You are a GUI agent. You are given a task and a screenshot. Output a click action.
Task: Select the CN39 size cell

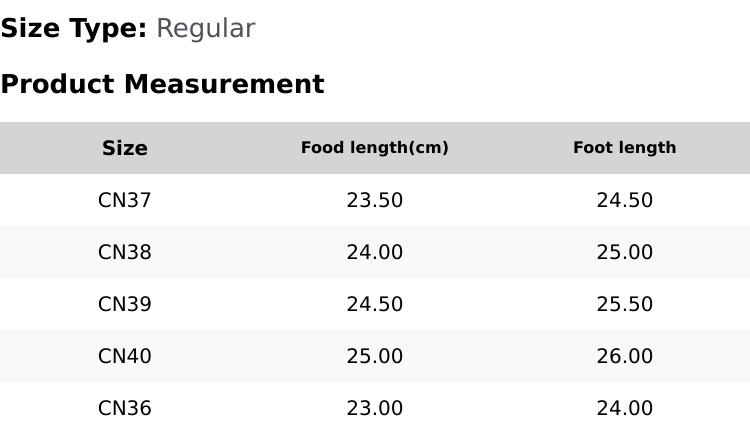pos(125,304)
